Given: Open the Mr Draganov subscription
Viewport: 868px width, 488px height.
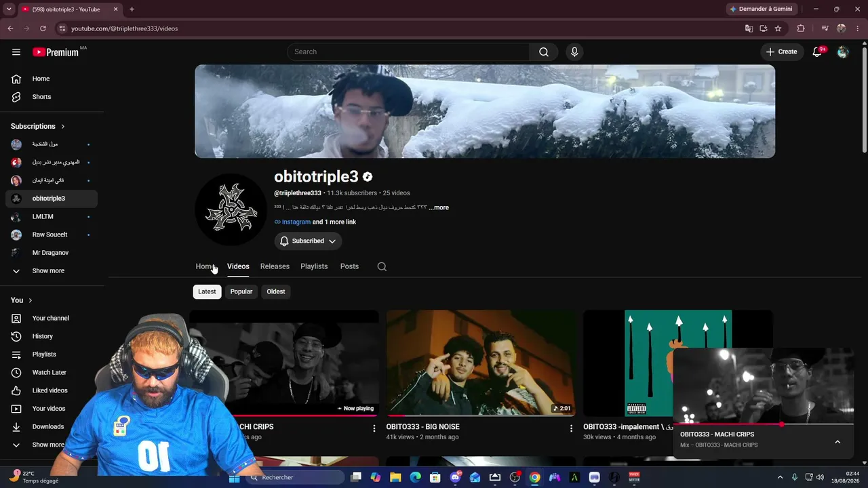Looking at the screenshot, I should point(52,253).
